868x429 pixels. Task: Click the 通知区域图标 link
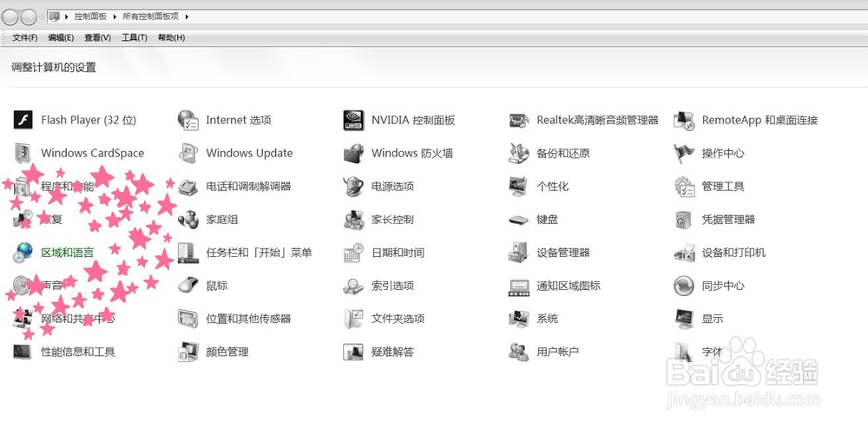click(569, 286)
